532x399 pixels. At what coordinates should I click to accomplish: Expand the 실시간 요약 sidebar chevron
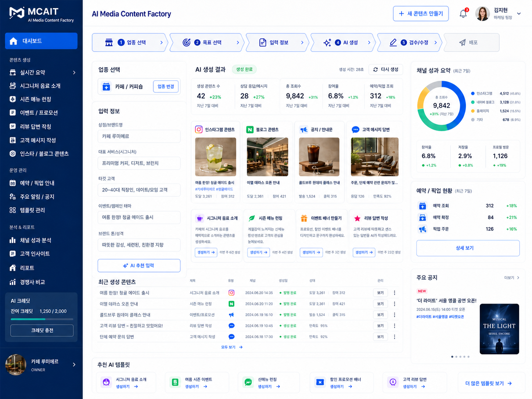[x=74, y=72]
